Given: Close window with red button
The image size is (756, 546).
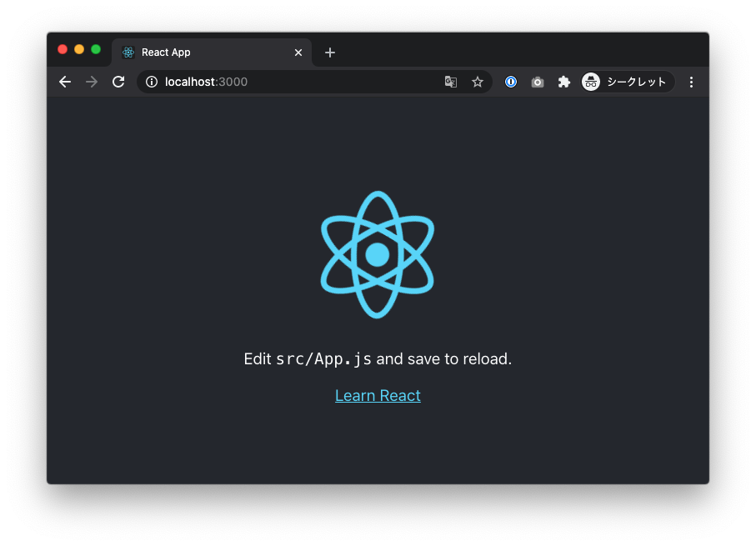Looking at the screenshot, I should click(63, 49).
